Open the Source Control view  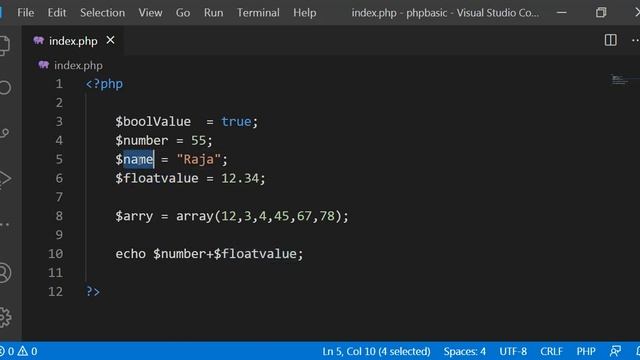(x=4, y=133)
